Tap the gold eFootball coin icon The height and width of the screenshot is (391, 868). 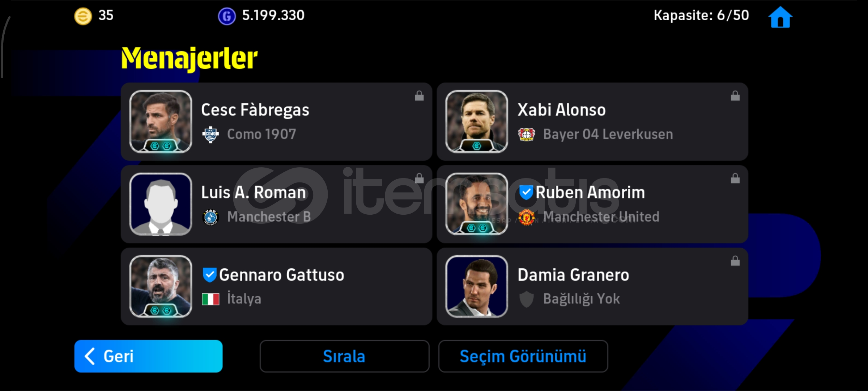[83, 16]
